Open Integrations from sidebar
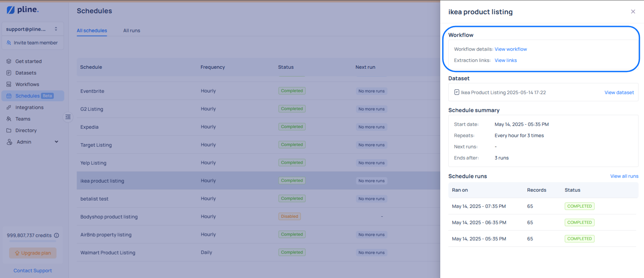 pyautogui.click(x=29, y=107)
